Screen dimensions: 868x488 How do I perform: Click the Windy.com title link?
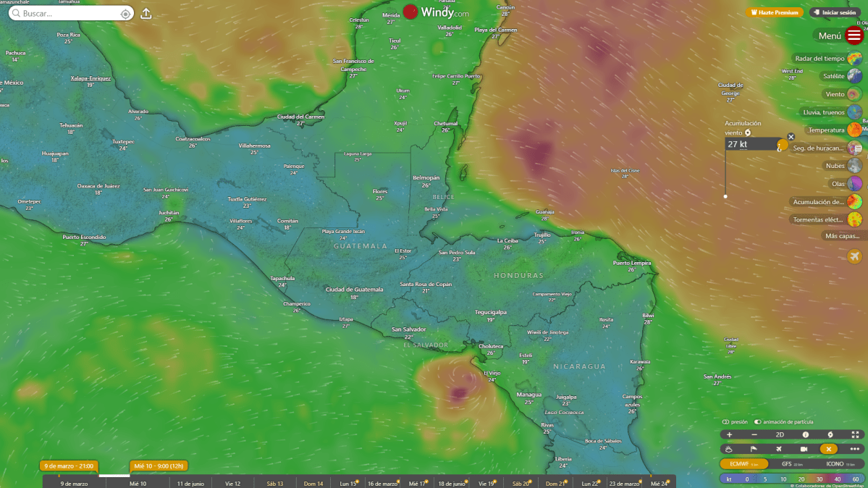pyautogui.click(x=444, y=12)
